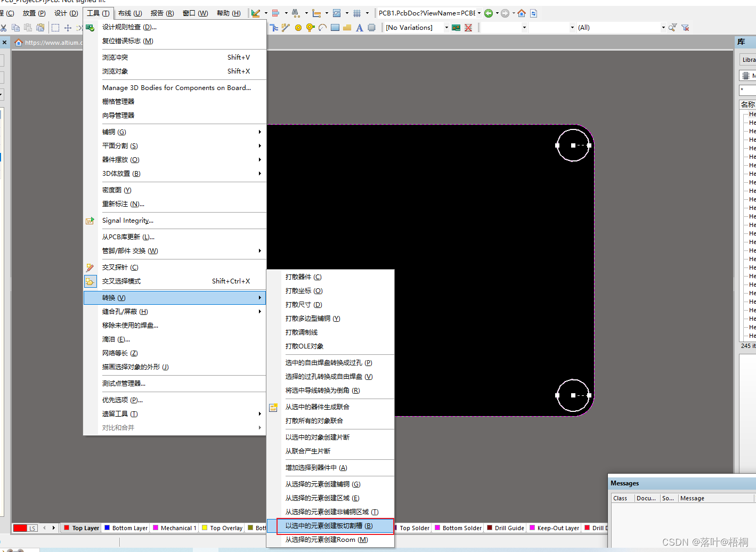This screenshot has height=552, width=756.
Task: Click the binoculars find selections icon
Action: coord(295,13)
